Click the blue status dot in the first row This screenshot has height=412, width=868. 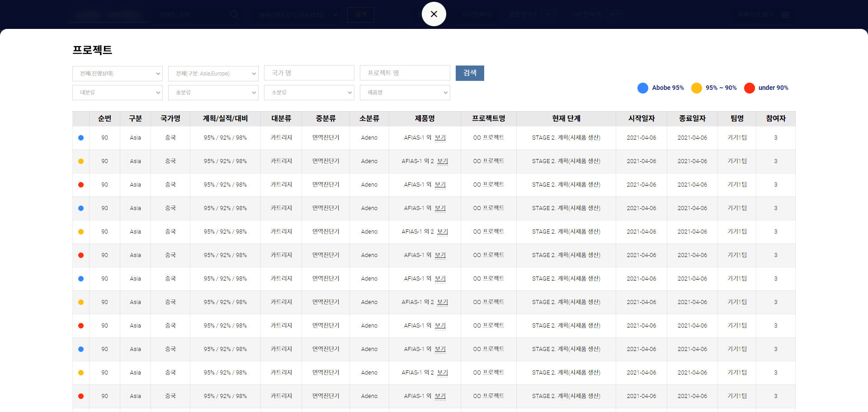pos(81,138)
